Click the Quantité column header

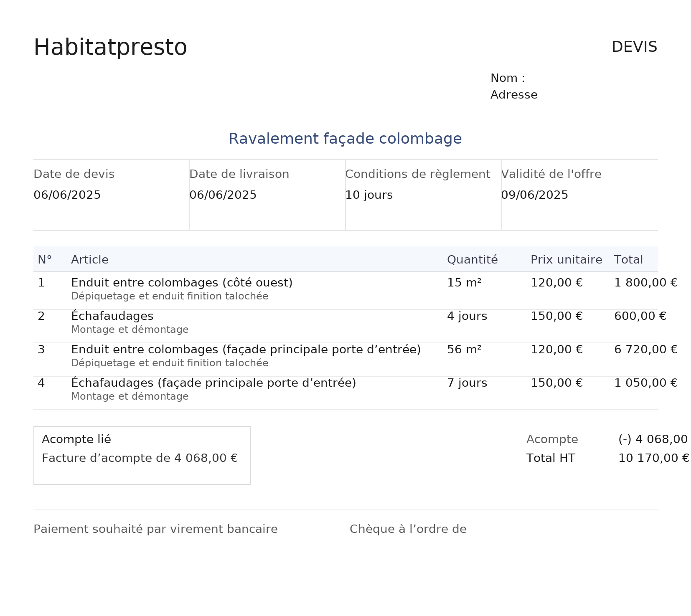click(x=473, y=259)
